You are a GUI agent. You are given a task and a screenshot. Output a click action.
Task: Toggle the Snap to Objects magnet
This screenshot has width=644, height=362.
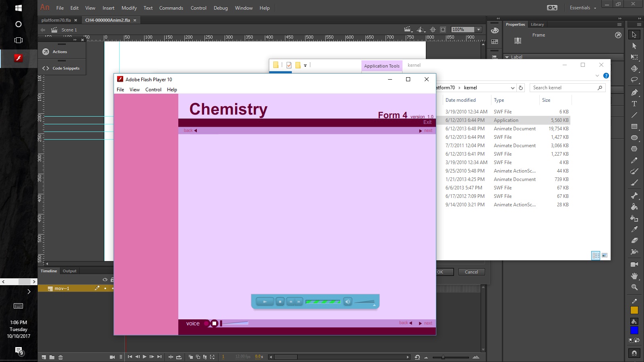click(x=634, y=353)
